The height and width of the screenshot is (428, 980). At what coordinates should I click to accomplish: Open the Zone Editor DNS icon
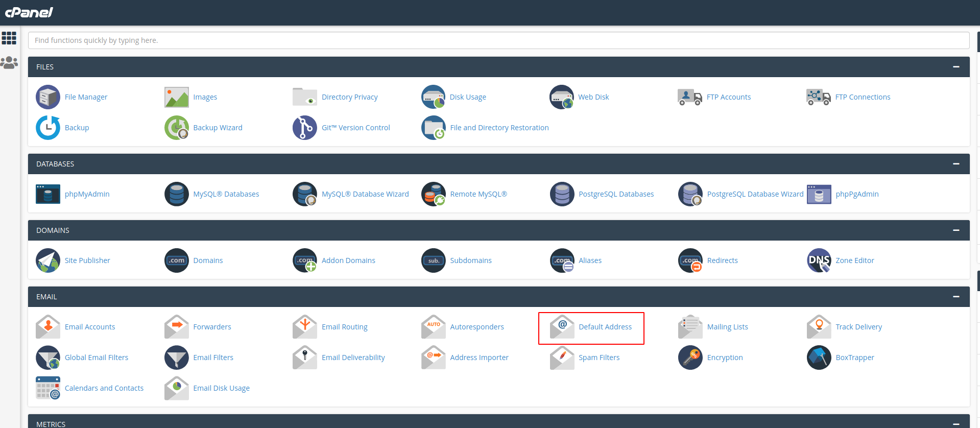[819, 260]
